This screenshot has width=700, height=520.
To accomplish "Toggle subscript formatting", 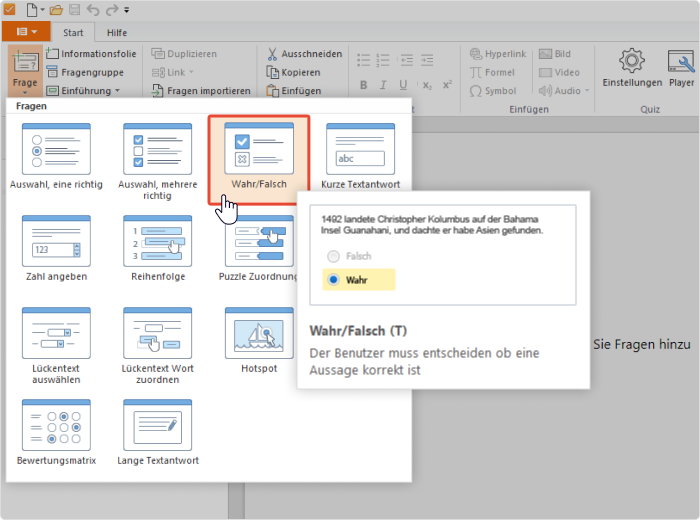I will pos(427,85).
